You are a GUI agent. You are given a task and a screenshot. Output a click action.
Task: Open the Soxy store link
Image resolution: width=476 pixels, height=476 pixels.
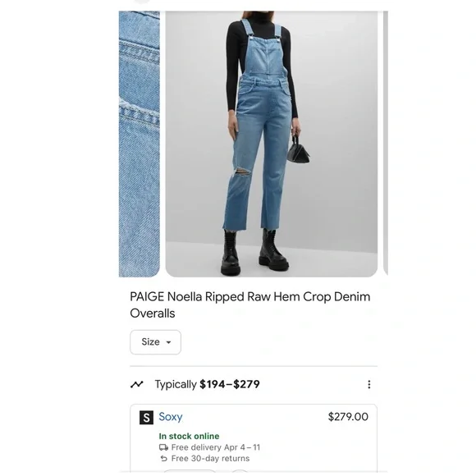pos(171,417)
